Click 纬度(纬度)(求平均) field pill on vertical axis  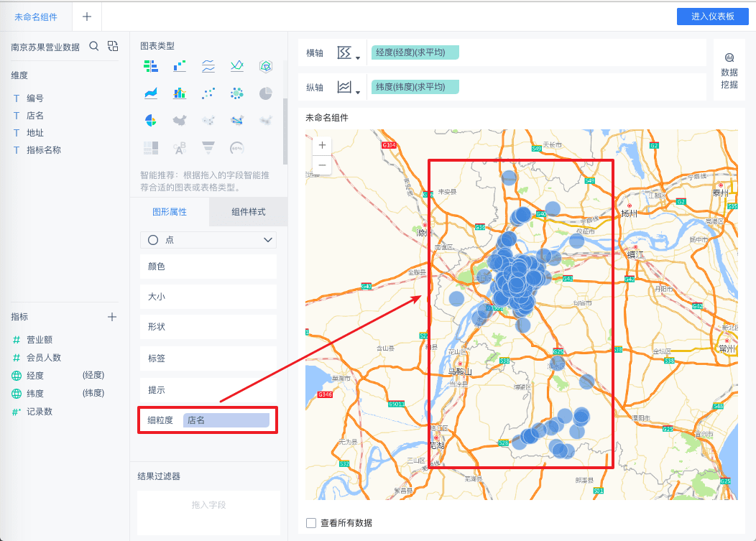(x=415, y=87)
